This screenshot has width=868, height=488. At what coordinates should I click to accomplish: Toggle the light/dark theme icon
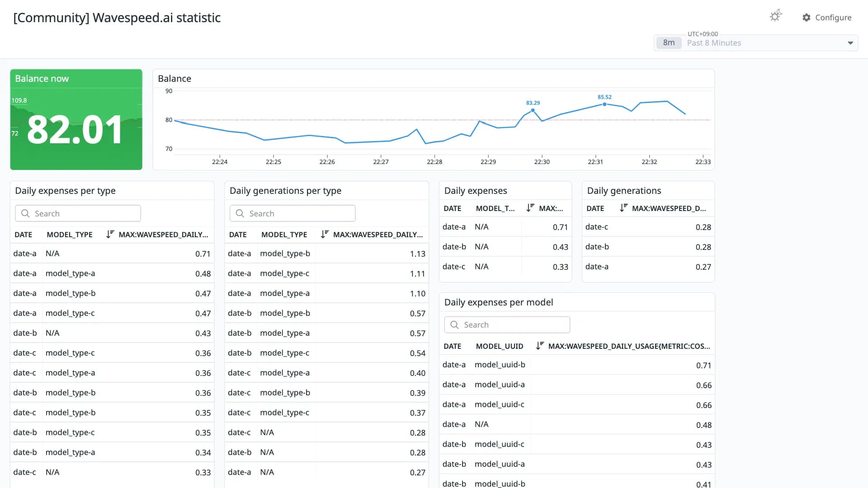[776, 16]
